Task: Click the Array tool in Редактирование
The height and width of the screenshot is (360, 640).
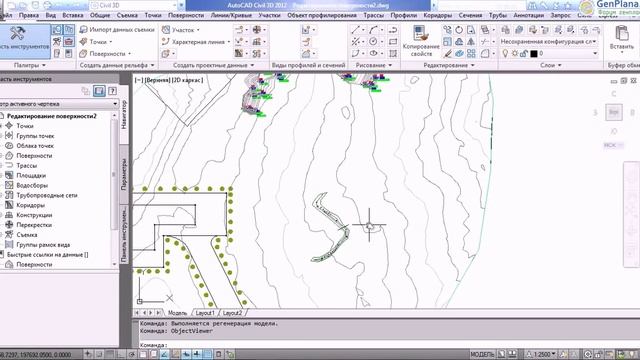Action: coord(471,53)
